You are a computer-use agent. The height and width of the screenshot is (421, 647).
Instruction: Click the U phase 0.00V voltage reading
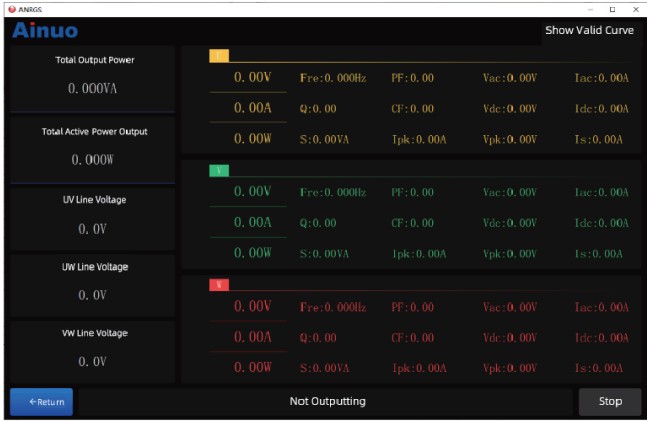[252, 77]
